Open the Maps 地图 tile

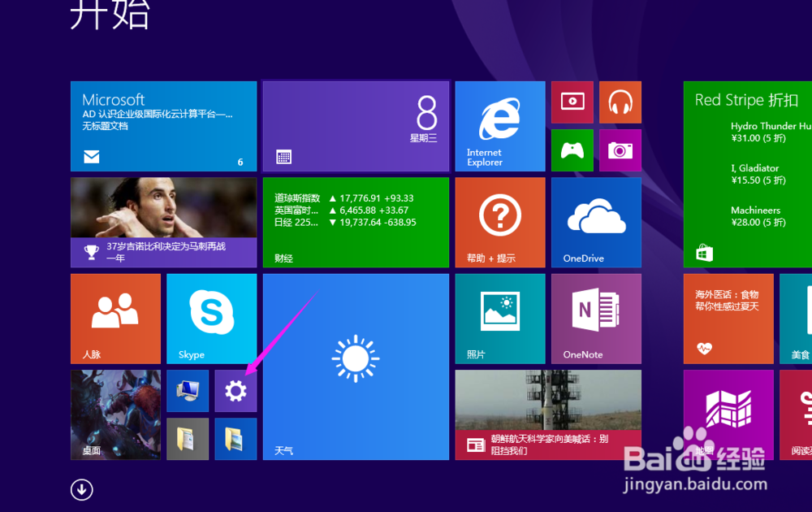coord(728,414)
